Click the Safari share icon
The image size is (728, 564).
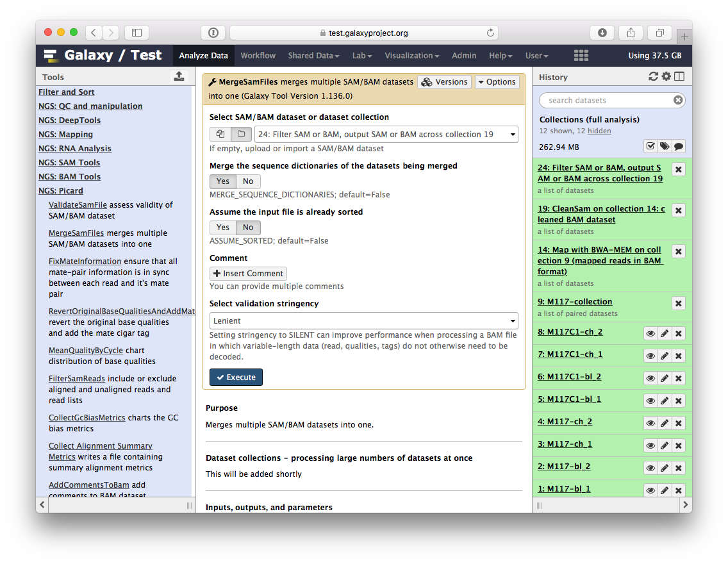(631, 33)
